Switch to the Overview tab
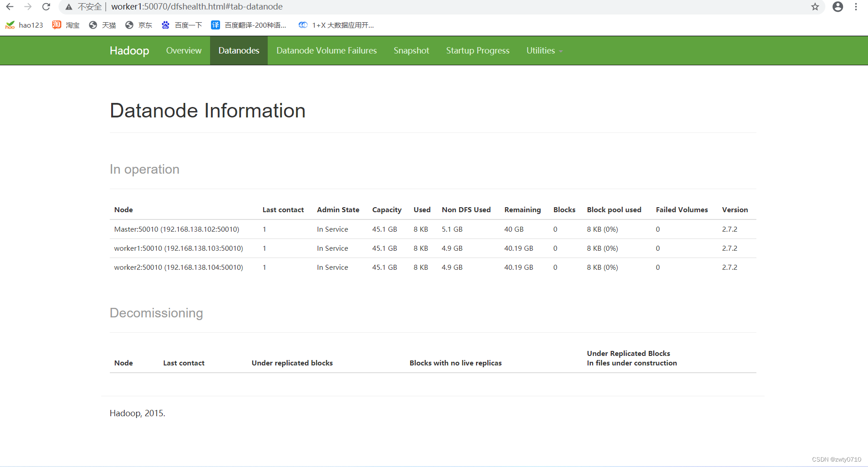This screenshot has width=868, height=467. (x=183, y=50)
